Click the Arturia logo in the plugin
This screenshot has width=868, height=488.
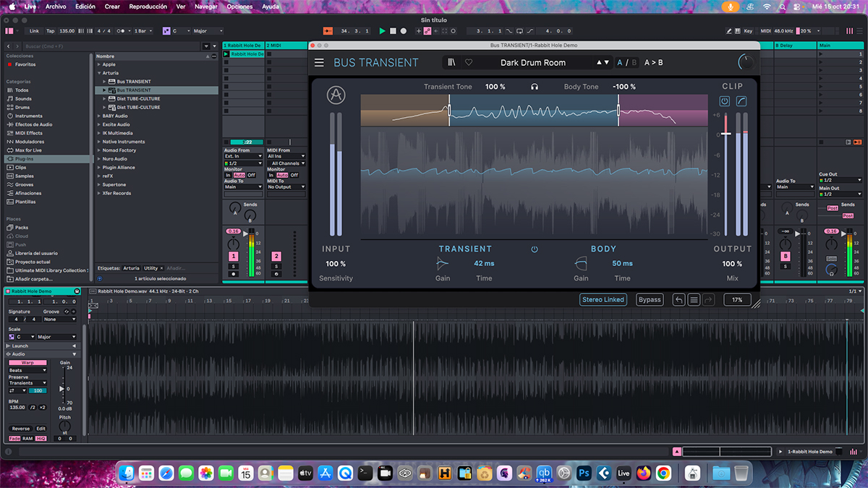click(x=336, y=95)
